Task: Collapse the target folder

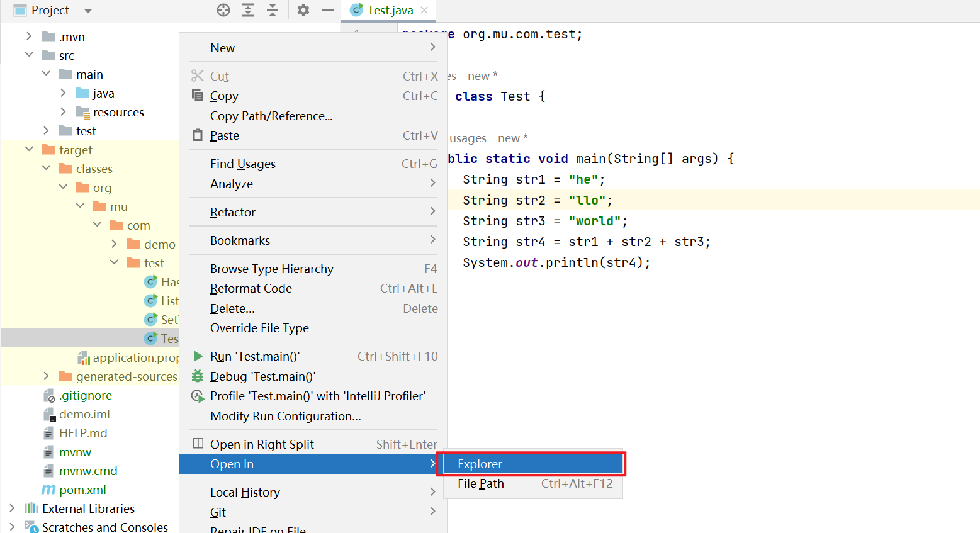Action: click(x=29, y=150)
